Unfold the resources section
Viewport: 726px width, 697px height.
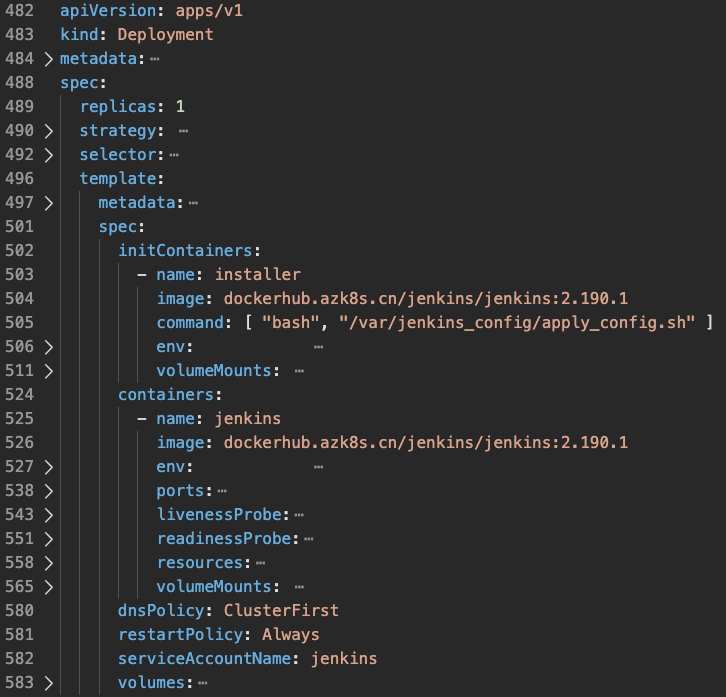coord(48,563)
